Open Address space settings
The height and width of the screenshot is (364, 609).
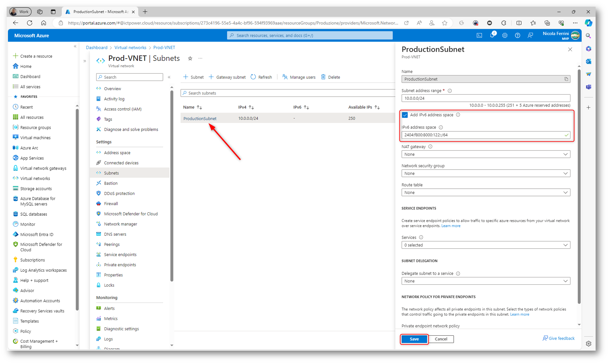(117, 153)
